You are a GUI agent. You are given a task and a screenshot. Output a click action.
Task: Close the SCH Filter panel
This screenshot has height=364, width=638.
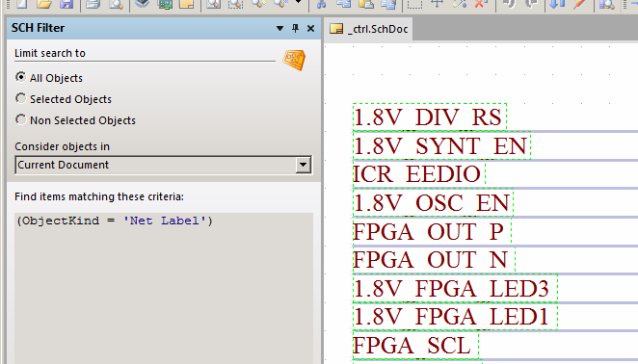point(310,29)
